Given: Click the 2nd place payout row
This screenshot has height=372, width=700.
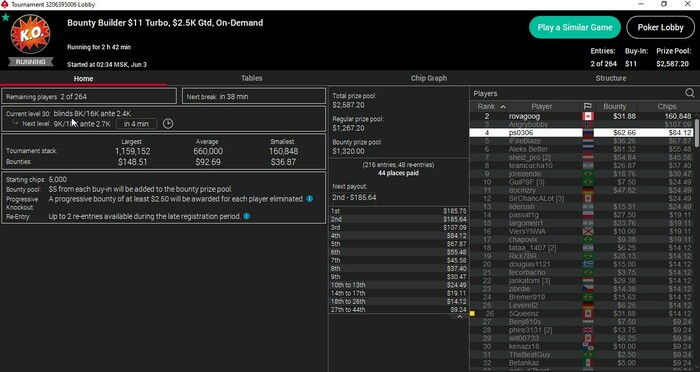Looking at the screenshot, I should click(x=398, y=219).
